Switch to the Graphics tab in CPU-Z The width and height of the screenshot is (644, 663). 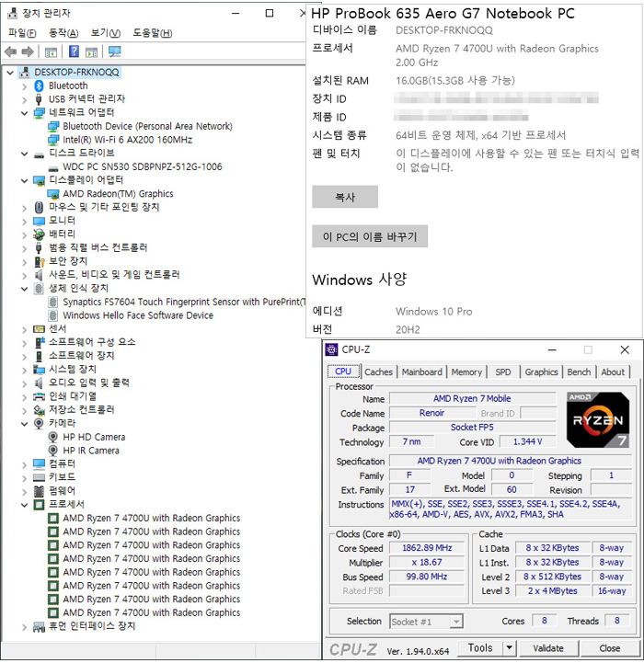pos(541,372)
